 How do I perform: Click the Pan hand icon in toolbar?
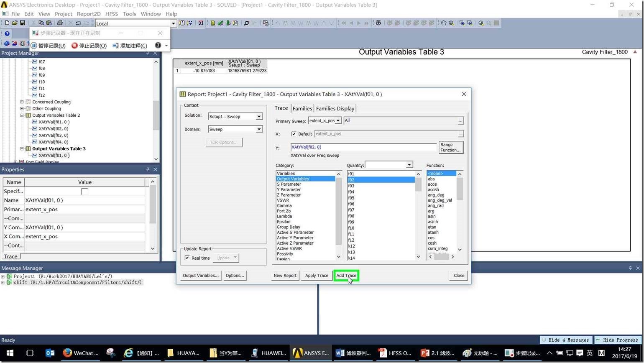(443, 23)
